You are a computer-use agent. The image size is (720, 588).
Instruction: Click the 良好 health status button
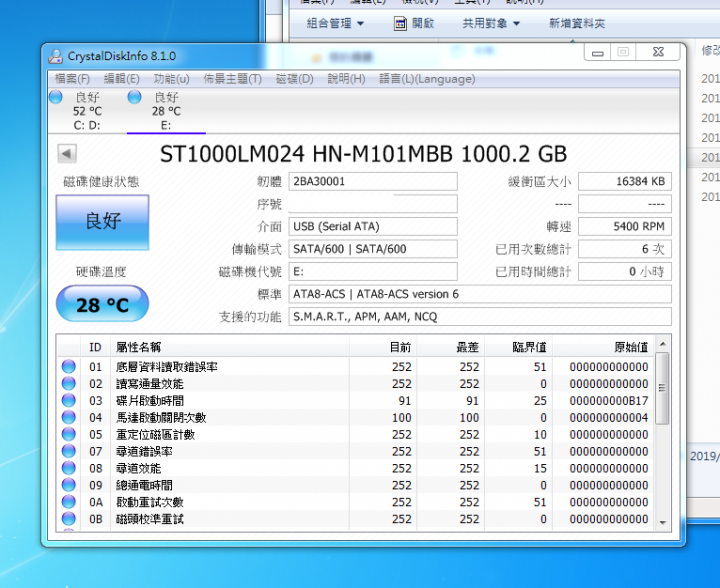102,223
